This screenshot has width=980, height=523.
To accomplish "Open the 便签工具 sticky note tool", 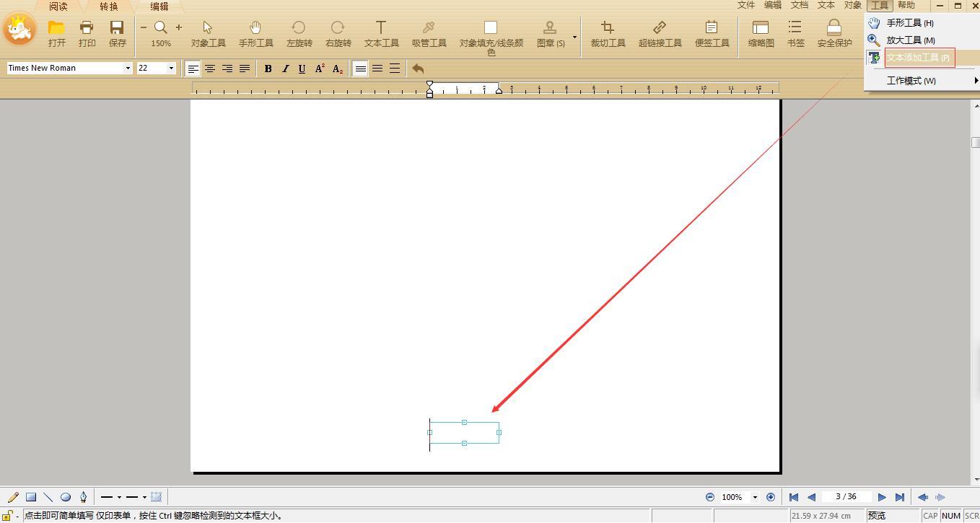I will coord(712,33).
